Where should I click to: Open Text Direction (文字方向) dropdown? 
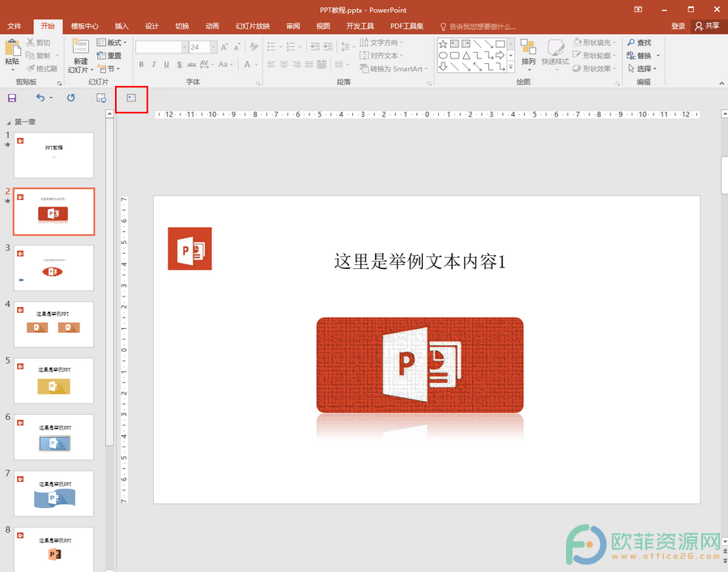[x=381, y=43]
